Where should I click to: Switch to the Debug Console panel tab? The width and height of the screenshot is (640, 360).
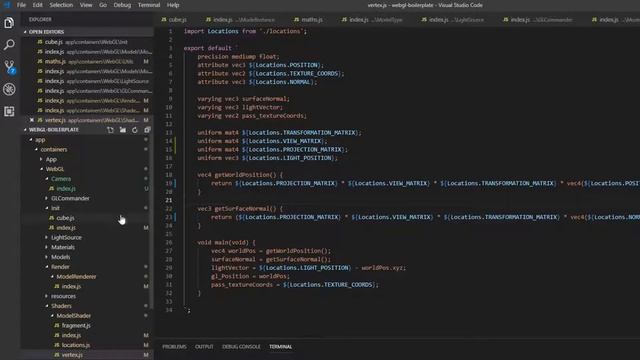click(241, 347)
